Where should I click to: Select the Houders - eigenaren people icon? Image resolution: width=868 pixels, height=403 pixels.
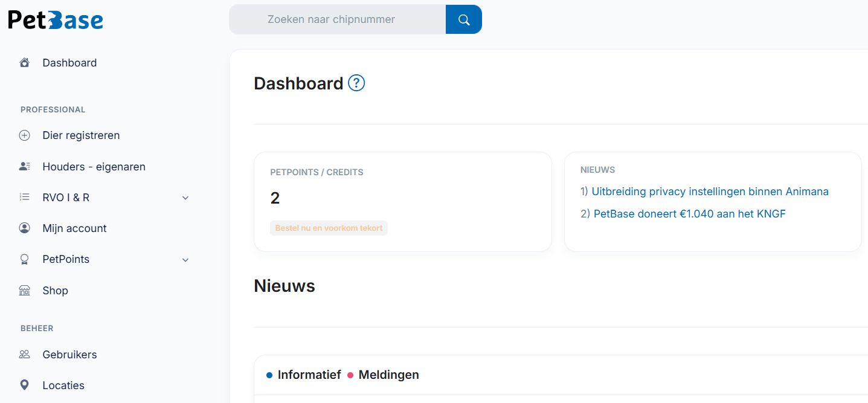(x=24, y=166)
